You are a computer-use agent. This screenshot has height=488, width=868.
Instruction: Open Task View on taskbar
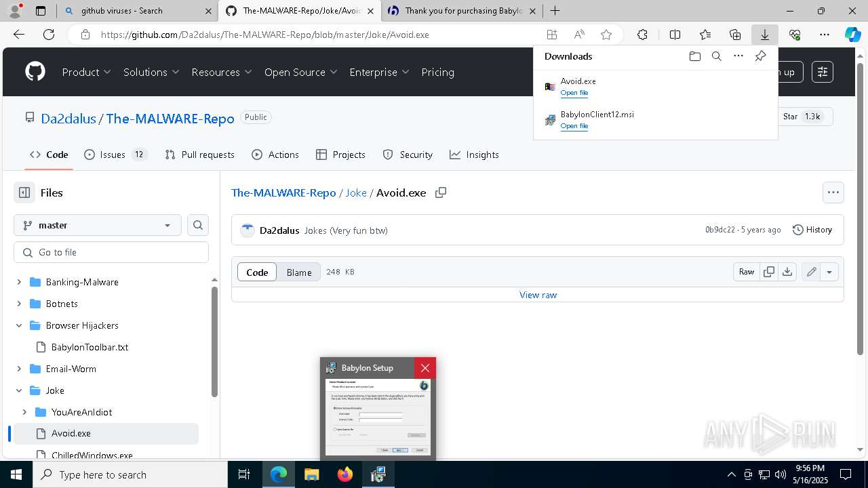click(244, 474)
